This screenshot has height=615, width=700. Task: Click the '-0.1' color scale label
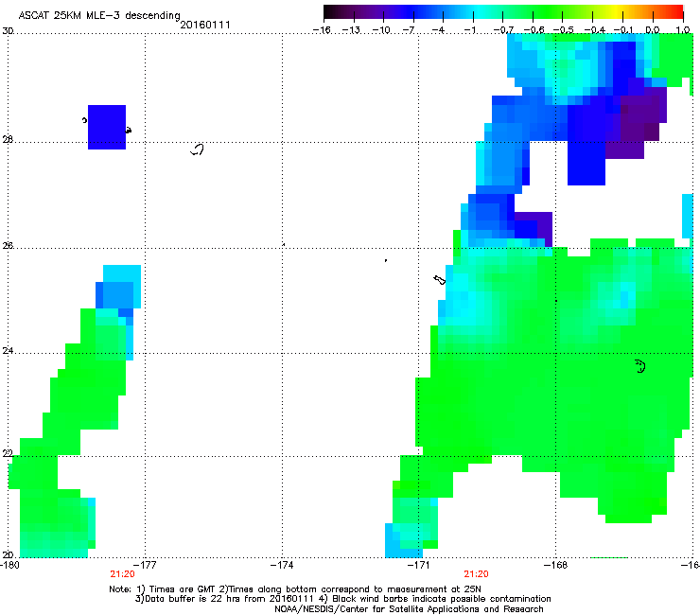623,30
